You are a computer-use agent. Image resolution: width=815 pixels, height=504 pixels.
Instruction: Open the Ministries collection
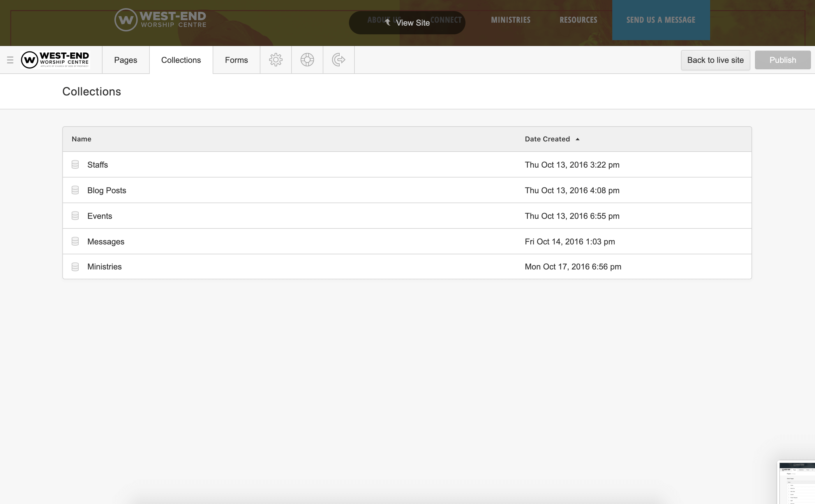click(407, 267)
